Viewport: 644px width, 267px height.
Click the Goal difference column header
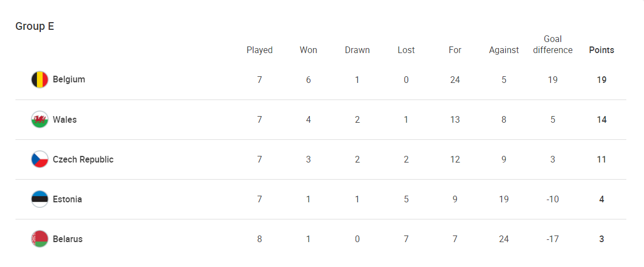pyautogui.click(x=553, y=44)
